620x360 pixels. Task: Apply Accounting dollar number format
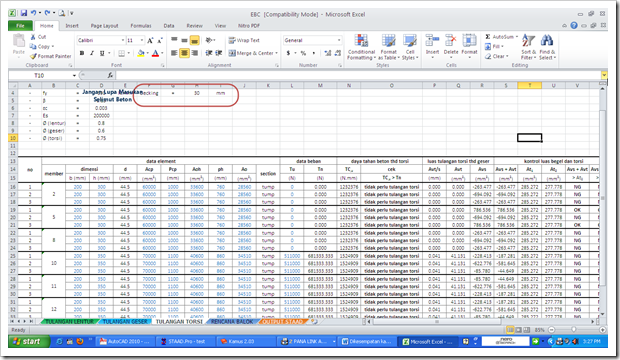(289, 53)
